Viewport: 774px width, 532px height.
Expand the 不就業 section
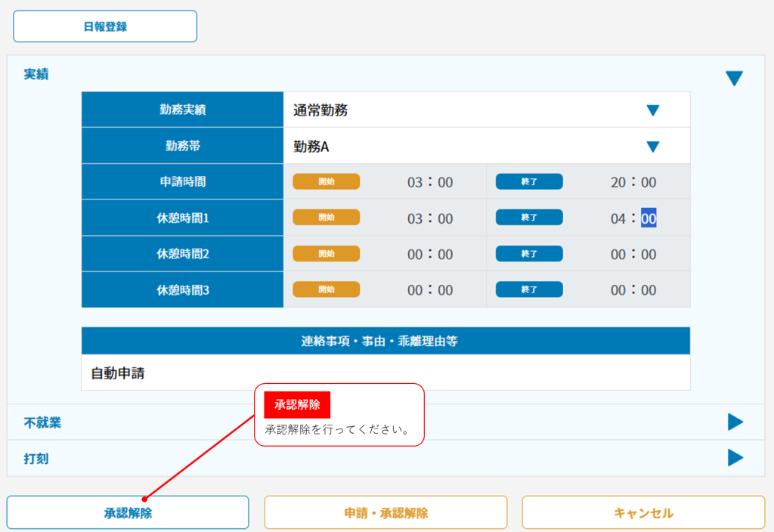tap(735, 422)
